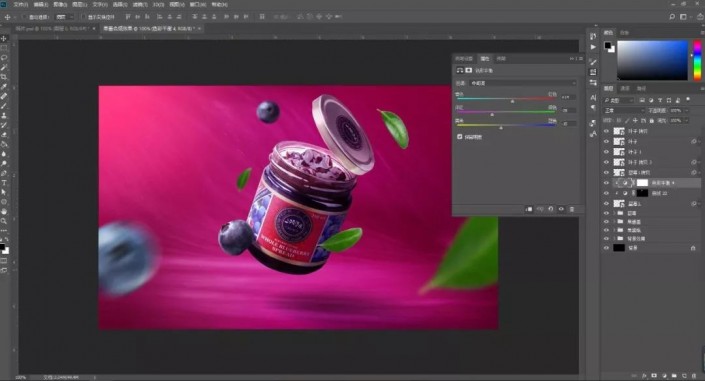The width and height of the screenshot is (705, 381).
Task: Filter layers by type layers icon
Action: 660,100
